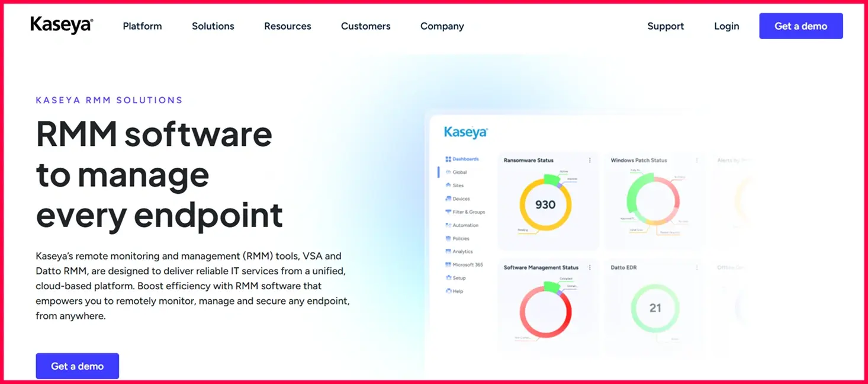Click the Setup icon in preview sidebar
868x384 pixels.
[448, 277]
